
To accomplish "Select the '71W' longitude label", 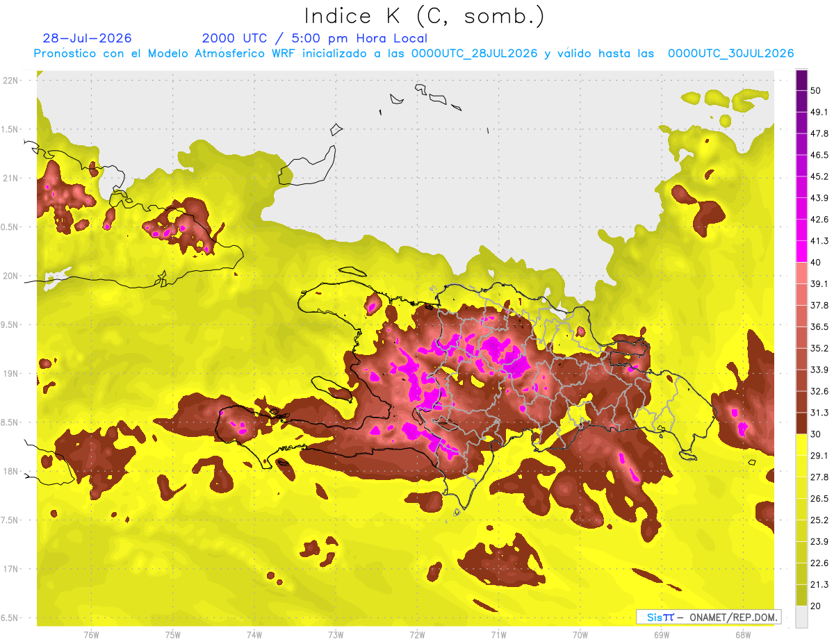I will click(498, 635).
